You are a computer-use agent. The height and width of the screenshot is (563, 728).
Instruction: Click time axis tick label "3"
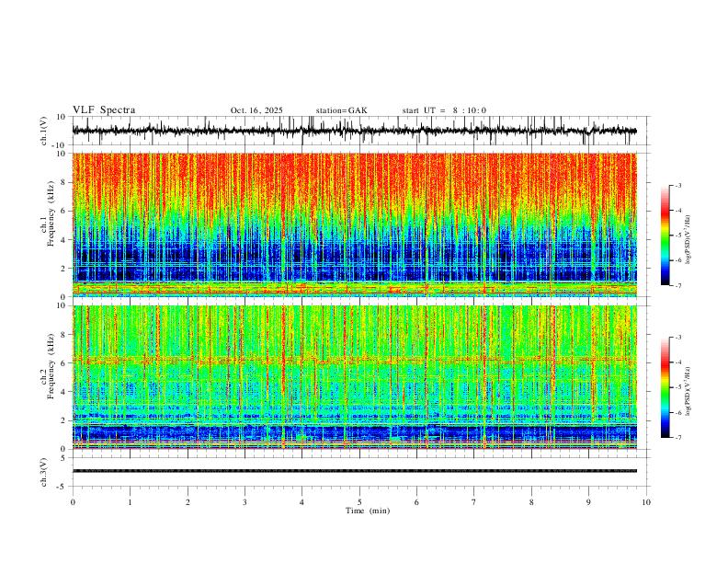tap(245, 502)
